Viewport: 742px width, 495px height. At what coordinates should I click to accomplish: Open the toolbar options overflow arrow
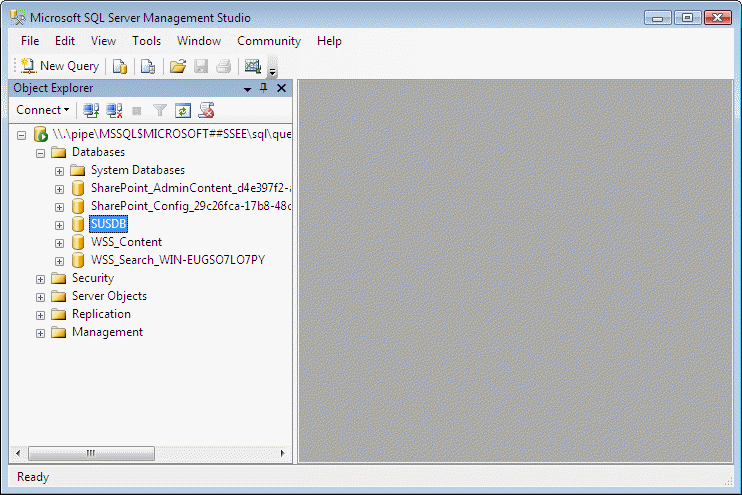pyautogui.click(x=272, y=67)
